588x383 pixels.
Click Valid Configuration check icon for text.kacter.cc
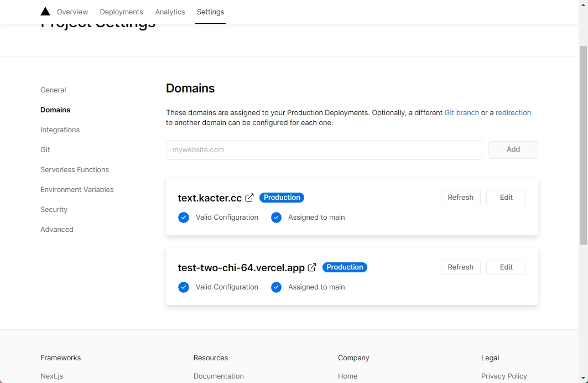[184, 218]
